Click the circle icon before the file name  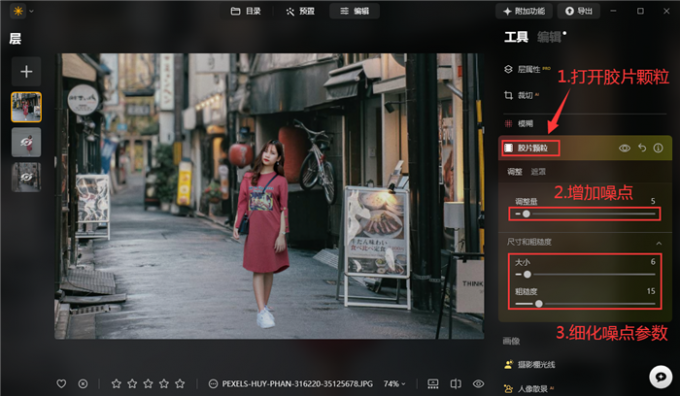[213, 384]
